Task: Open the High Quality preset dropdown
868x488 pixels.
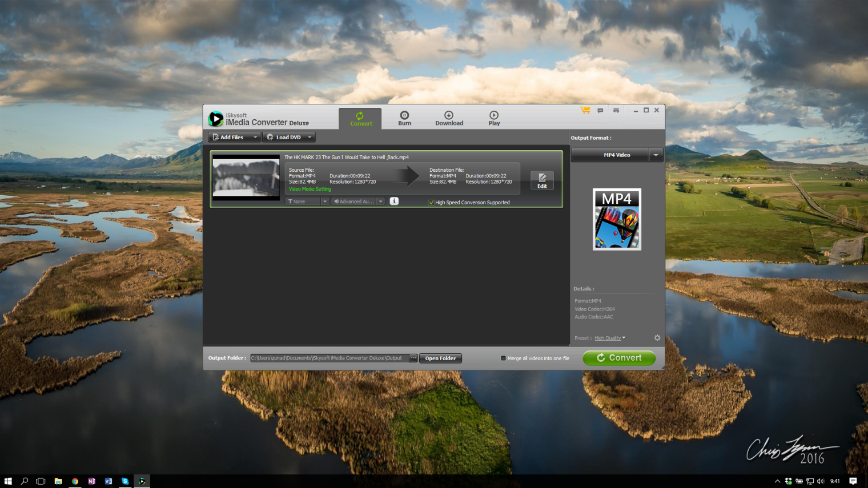Action: [x=610, y=338]
